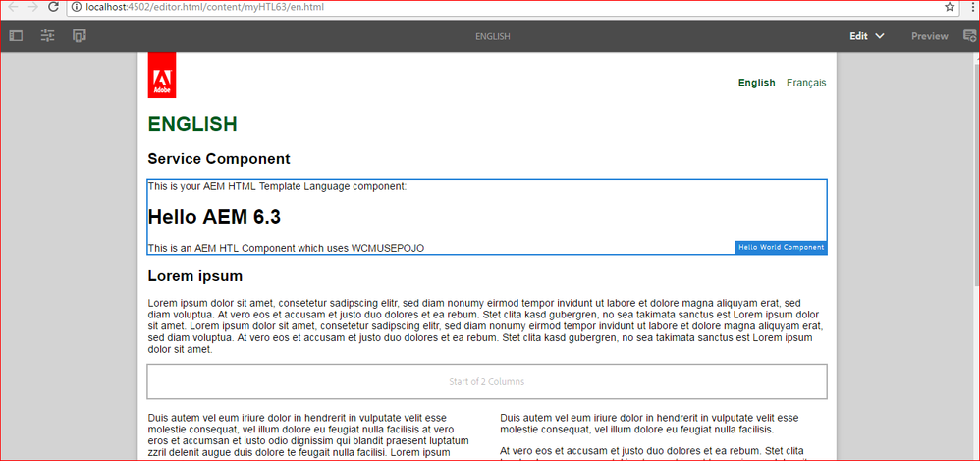
Task: Click the Lorem ipsum heading
Action: point(194,276)
